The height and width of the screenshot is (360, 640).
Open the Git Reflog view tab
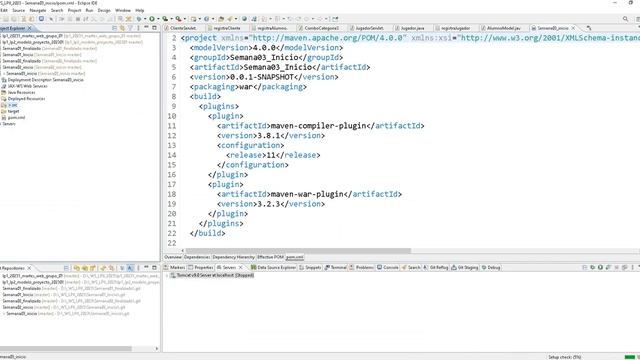[436, 267]
